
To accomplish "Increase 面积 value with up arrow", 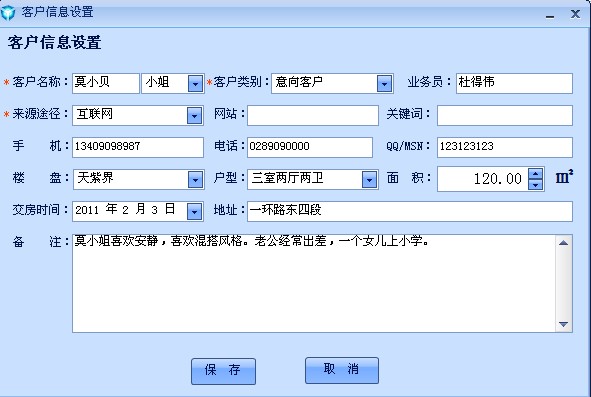I will click(535, 174).
